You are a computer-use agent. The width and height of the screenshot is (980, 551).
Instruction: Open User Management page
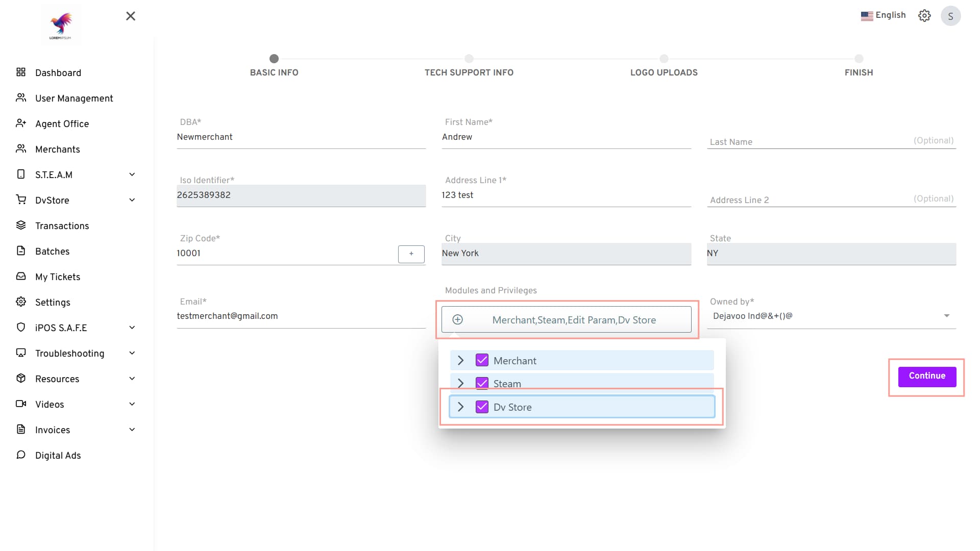[x=74, y=98]
